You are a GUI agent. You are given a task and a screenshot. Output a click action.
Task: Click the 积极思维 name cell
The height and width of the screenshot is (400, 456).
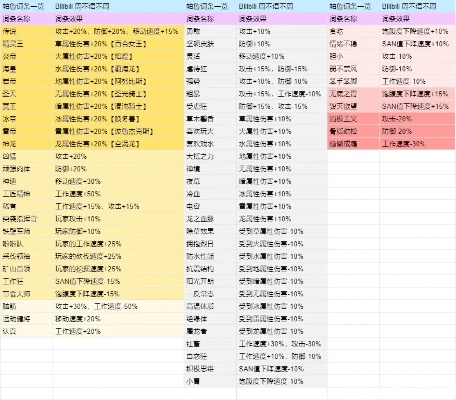[x=210, y=369]
